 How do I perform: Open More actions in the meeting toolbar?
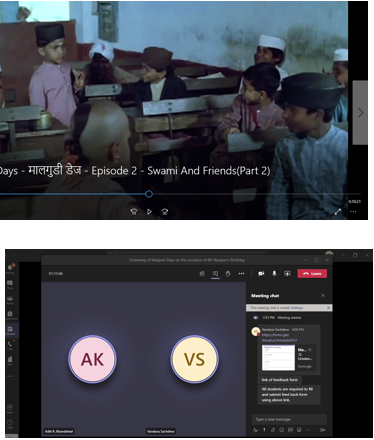click(241, 273)
